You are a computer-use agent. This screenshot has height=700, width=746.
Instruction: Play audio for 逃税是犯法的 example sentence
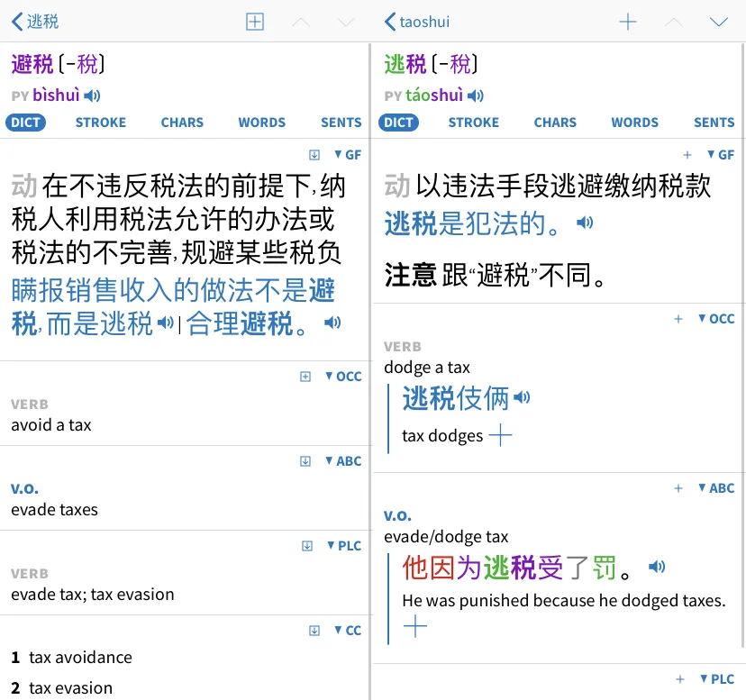click(585, 223)
